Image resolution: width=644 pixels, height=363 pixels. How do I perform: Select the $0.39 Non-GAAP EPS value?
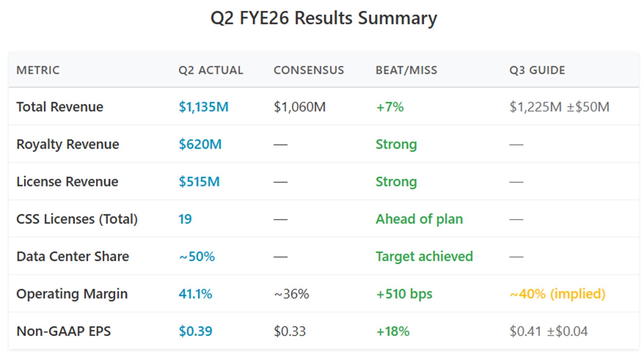coord(196,331)
